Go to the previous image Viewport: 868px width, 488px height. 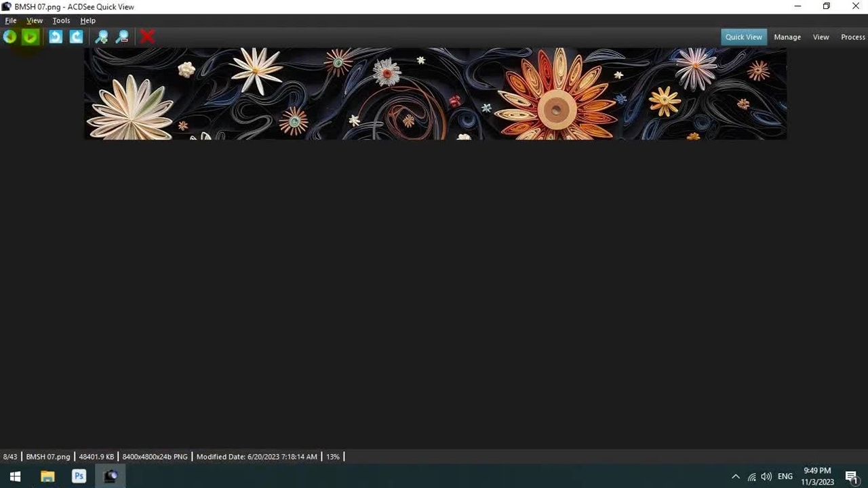(9, 37)
